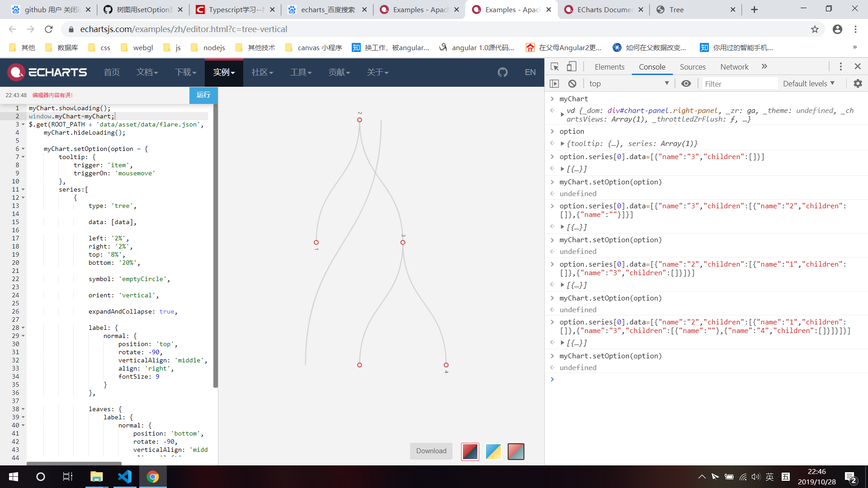Download the chart image
The image size is (868, 488).
click(431, 451)
